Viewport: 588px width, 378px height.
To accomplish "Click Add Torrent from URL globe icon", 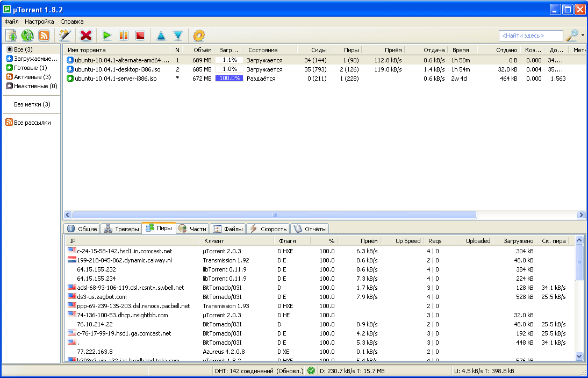I will [27, 35].
